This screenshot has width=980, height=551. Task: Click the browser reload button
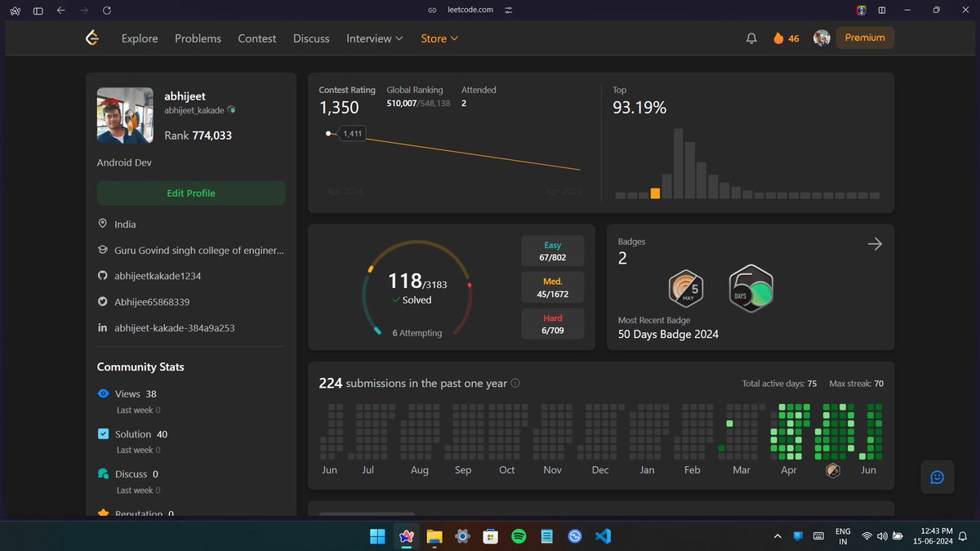coord(108,10)
